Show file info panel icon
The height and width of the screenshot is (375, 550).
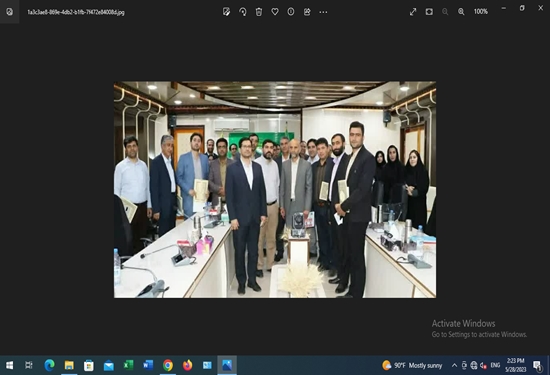tap(291, 12)
